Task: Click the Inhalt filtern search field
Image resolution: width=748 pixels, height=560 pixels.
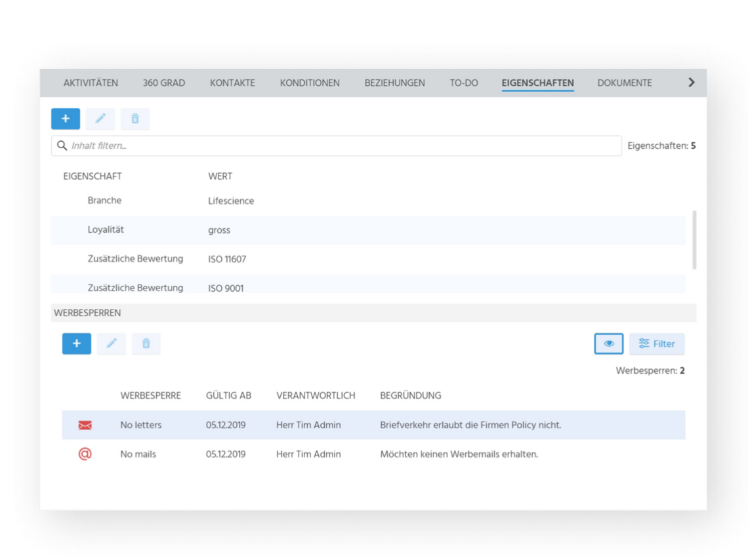Action: point(336,146)
